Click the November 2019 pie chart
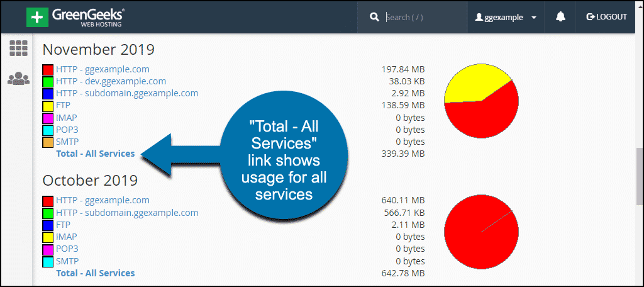644x287 pixels. [x=481, y=101]
